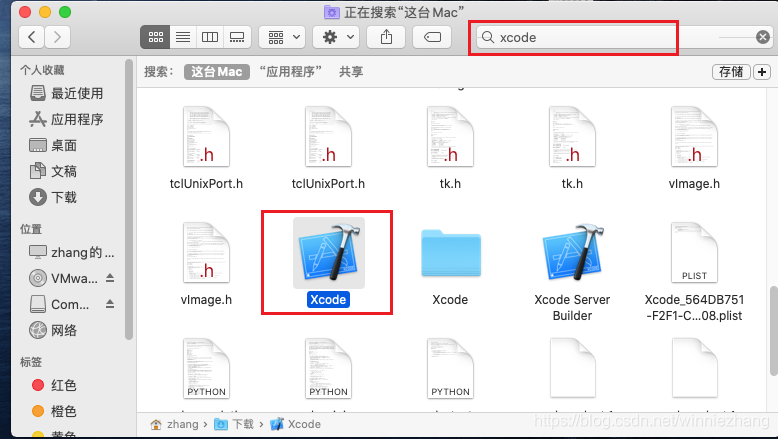Select the second tk.h file icon
Image resolution: width=778 pixels, height=439 pixels.
click(x=572, y=136)
